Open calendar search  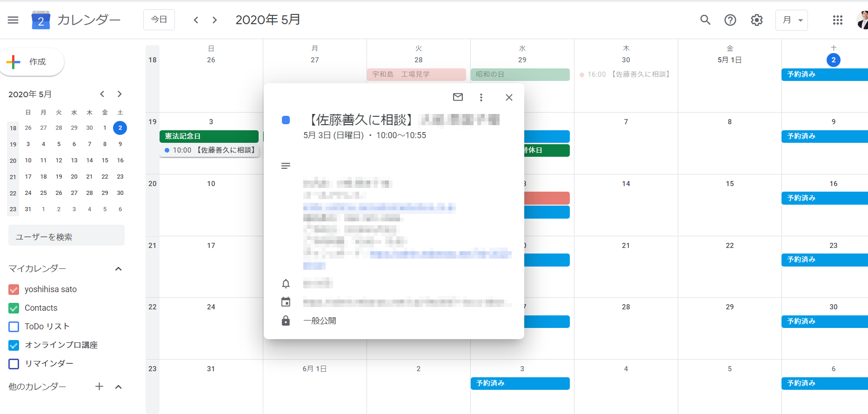705,20
